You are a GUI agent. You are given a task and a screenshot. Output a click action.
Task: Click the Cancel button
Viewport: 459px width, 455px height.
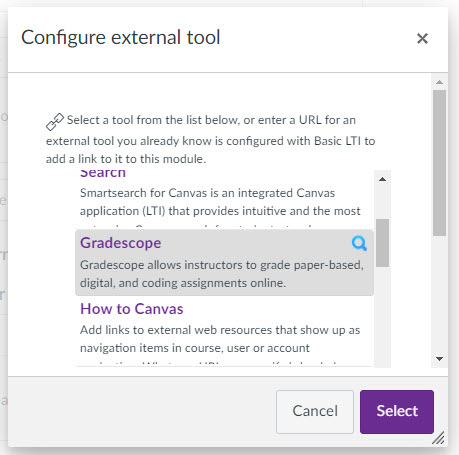tap(315, 412)
